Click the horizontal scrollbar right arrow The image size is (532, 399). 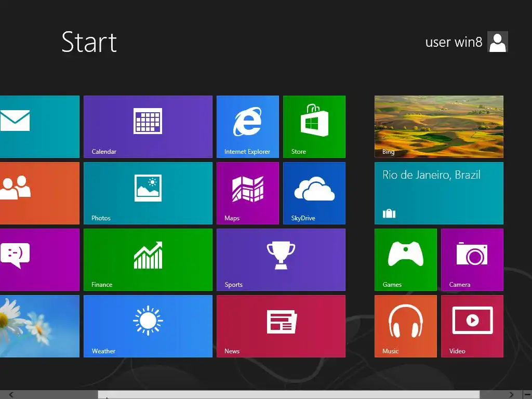point(511,395)
